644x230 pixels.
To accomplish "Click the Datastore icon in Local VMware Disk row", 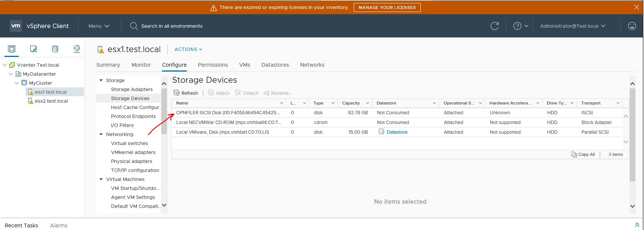I will pyautogui.click(x=381, y=132).
